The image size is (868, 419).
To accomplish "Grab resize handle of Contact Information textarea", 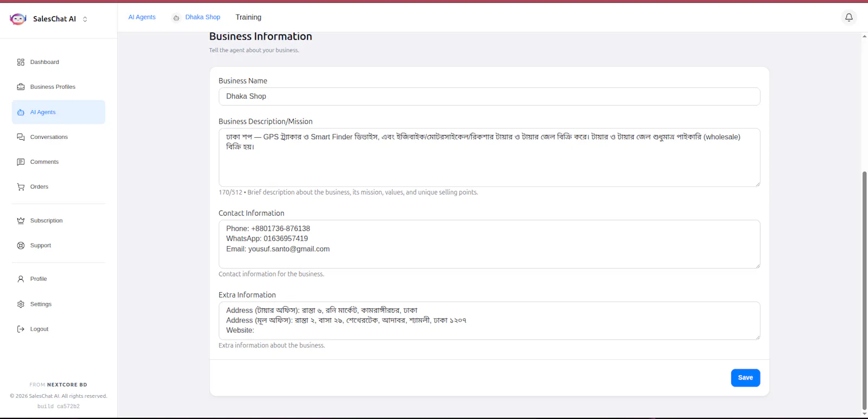I will point(757,266).
